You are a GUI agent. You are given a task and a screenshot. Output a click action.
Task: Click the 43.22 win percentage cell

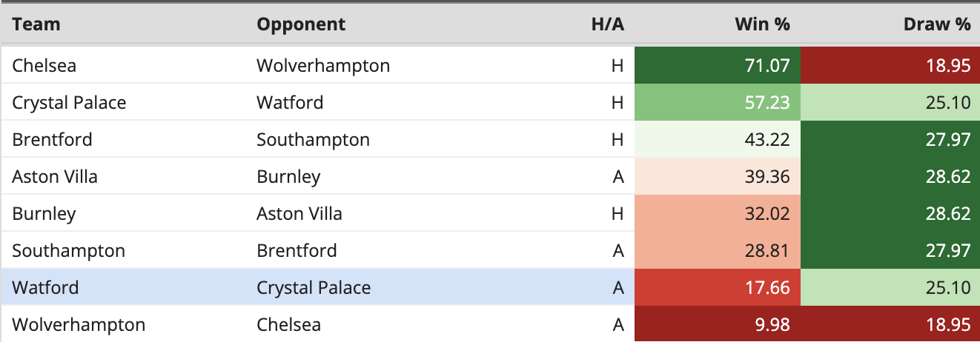pyautogui.click(x=718, y=139)
